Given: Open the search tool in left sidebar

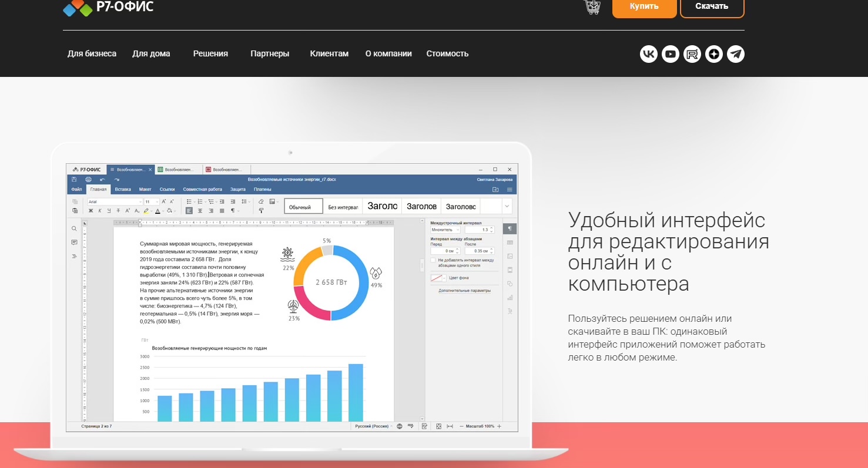Looking at the screenshot, I should click(74, 228).
